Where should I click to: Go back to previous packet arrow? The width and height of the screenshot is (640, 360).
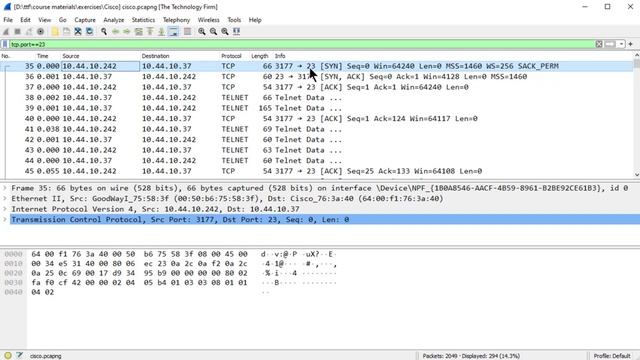[116, 31]
